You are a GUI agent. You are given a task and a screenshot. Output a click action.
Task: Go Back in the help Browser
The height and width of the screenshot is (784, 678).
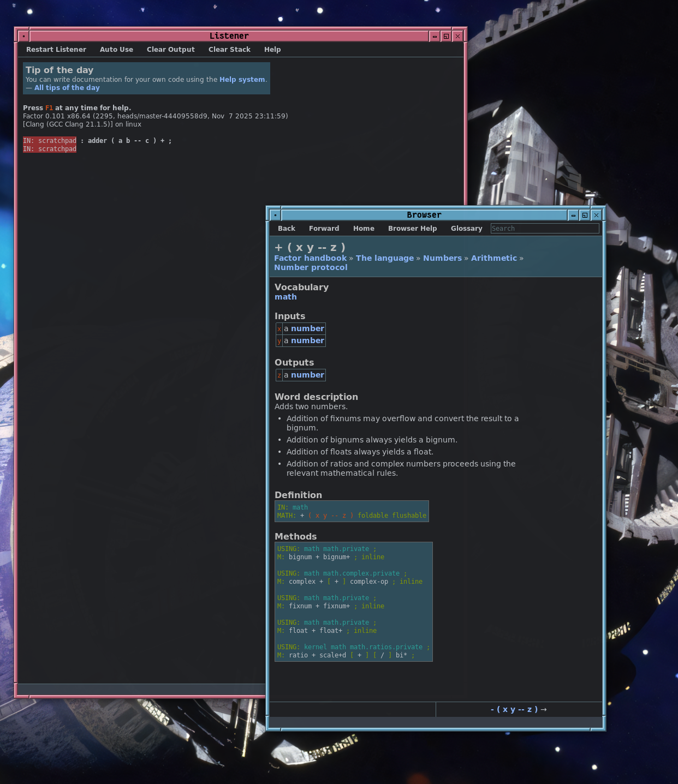pyautogui.click(x=286, y=229)
